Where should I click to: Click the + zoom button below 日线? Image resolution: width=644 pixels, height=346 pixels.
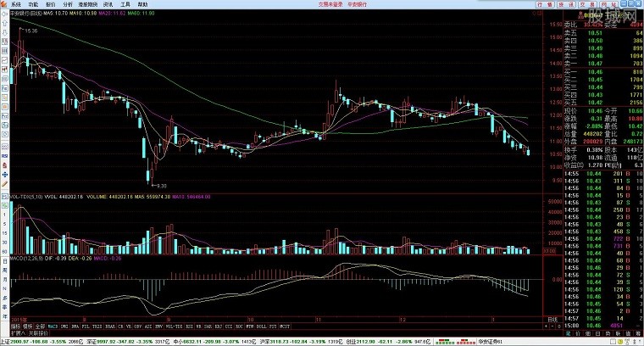click(546, 326)
